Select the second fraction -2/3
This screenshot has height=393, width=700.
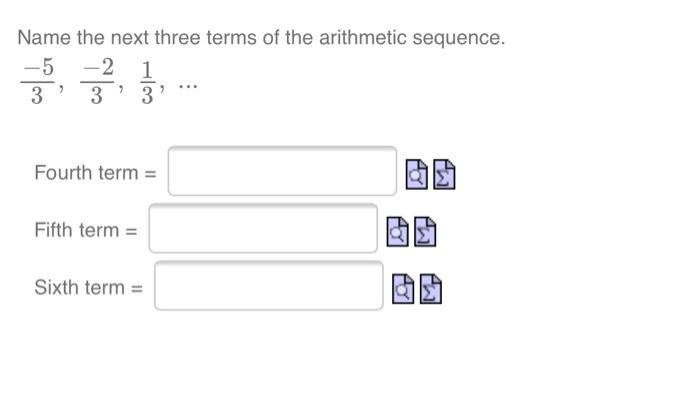(x=97, y=82)
